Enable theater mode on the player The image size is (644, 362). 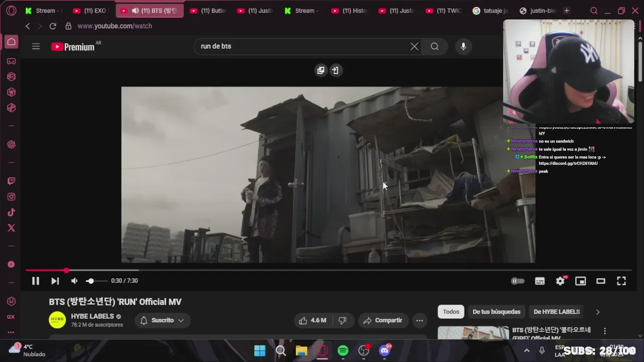601,281
